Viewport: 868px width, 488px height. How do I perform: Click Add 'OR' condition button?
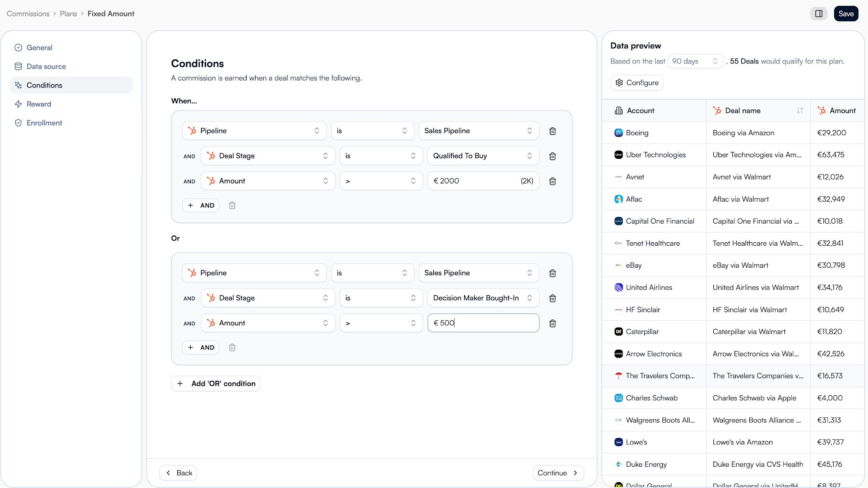[216, 383]
